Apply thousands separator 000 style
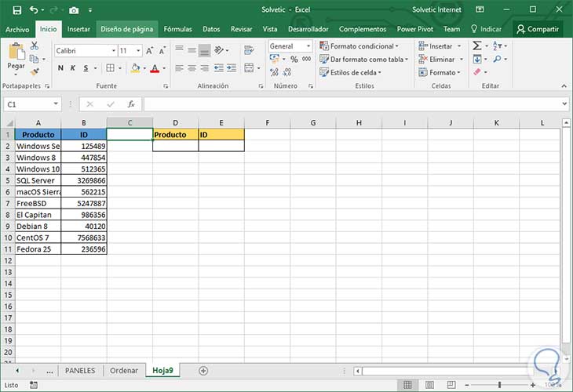This screenshot has height=392, width=573. pyautogui.click(x=307, y=59)
